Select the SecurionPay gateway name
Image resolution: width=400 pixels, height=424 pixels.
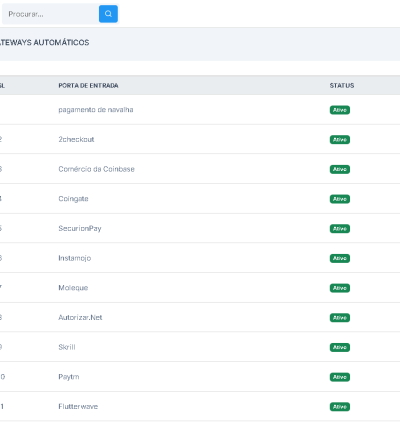(80, 228)
